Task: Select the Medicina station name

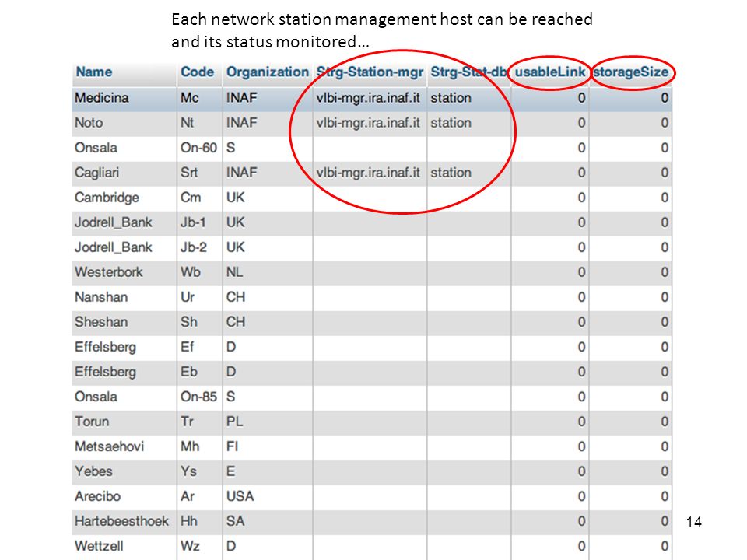Action: (101, 98)
